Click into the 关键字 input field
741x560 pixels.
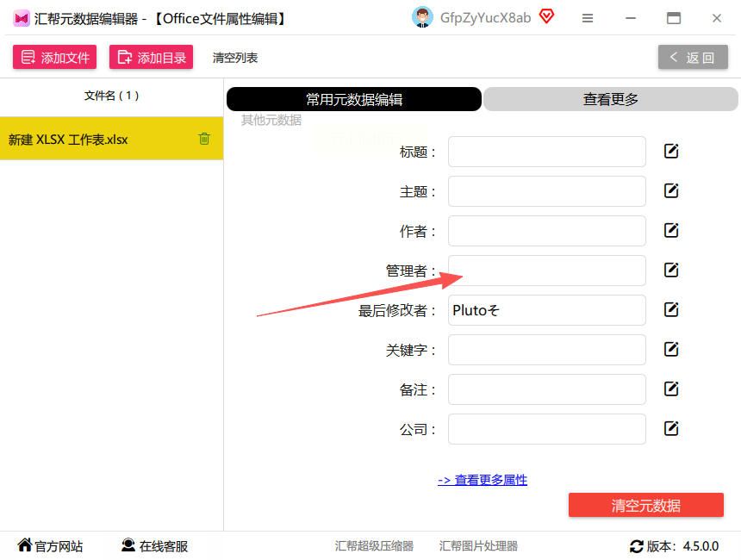547,350
